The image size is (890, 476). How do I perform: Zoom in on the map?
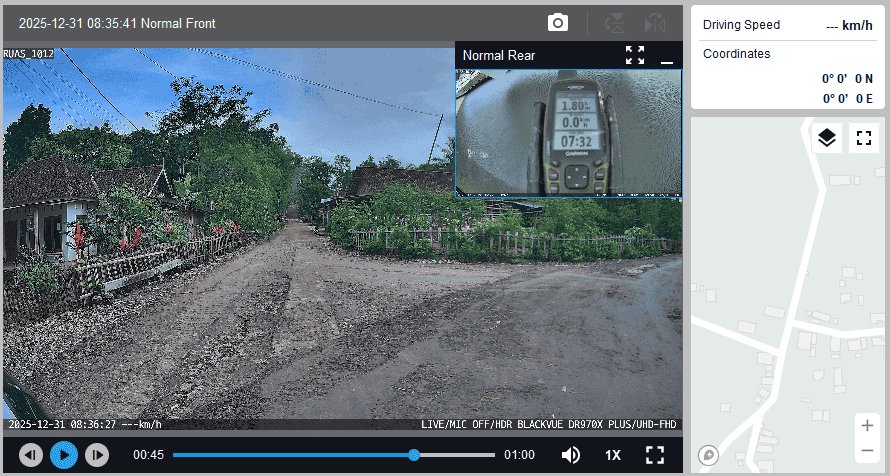coord(866,425)
